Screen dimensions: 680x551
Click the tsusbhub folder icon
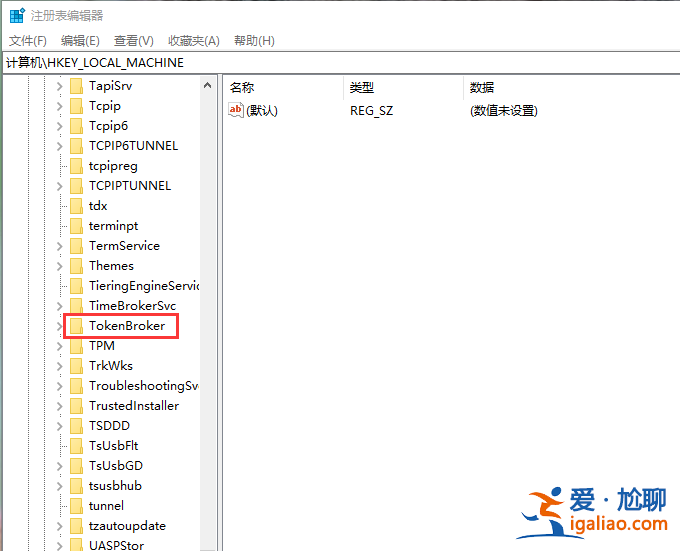(76, 486)
